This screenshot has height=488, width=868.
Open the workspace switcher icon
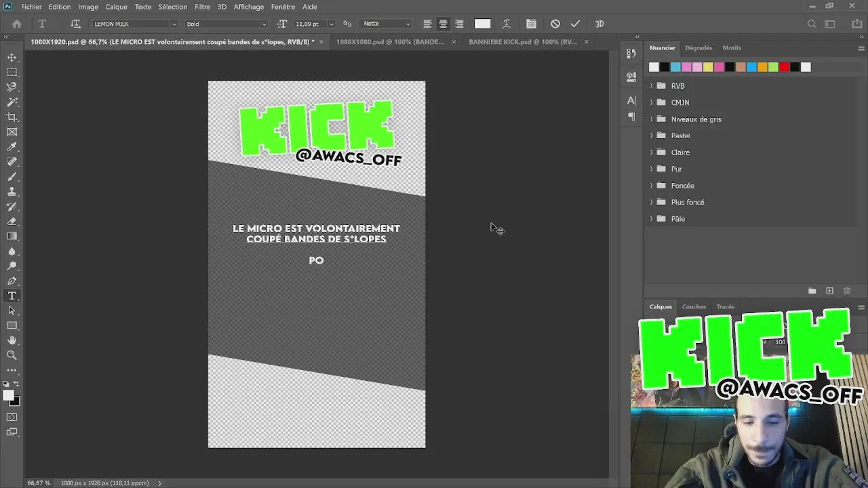coord(830,24)
